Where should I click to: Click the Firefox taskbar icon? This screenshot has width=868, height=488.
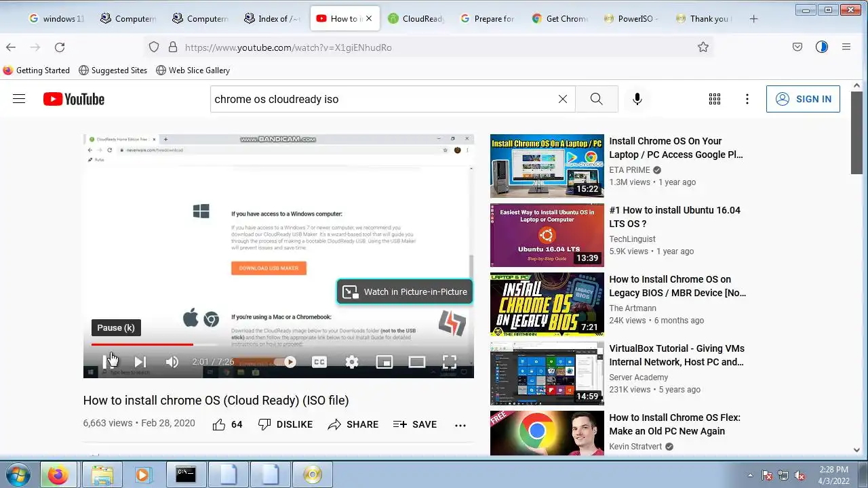(59, 474)
